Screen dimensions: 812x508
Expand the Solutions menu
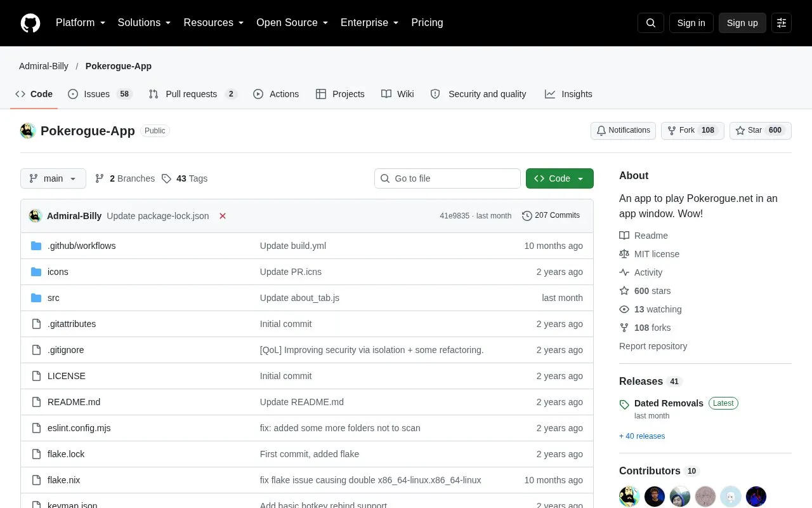point(144,23)
